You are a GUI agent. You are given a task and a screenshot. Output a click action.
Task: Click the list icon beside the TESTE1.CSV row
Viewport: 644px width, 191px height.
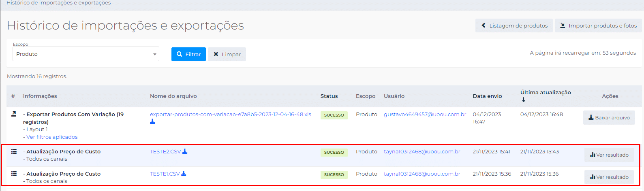(x=14, y=174)
